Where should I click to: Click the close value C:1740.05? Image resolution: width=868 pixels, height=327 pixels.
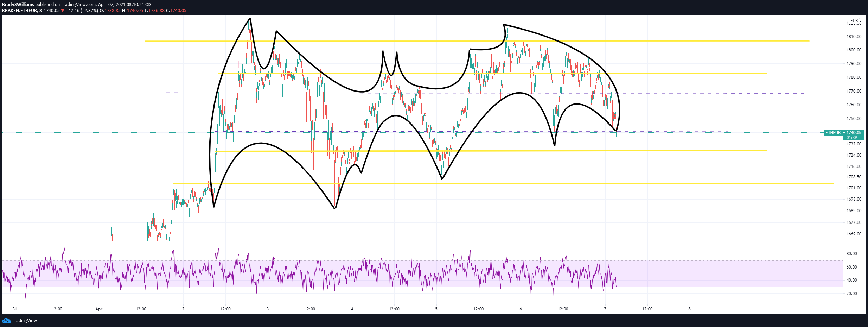pos(176,11)
